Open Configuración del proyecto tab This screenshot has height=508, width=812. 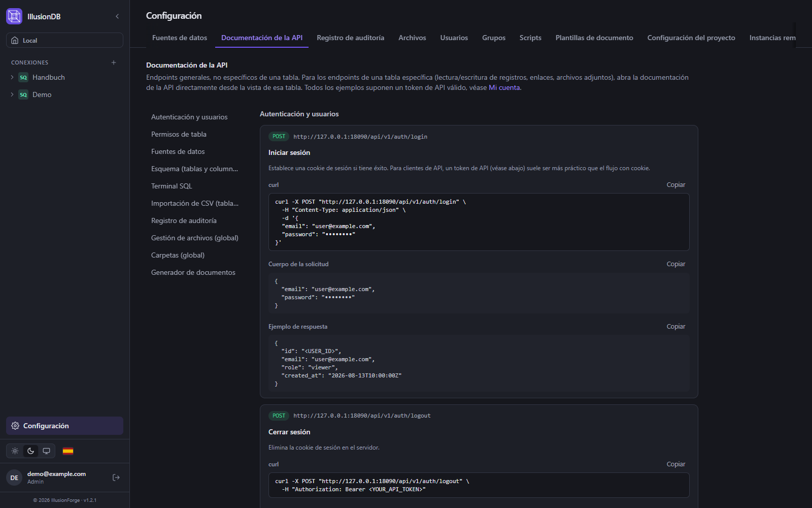[x=691, y=38]
